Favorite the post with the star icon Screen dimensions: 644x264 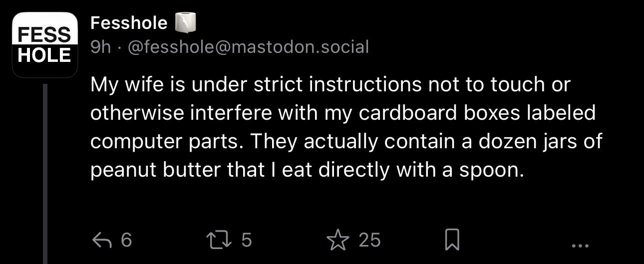(338, 241)
